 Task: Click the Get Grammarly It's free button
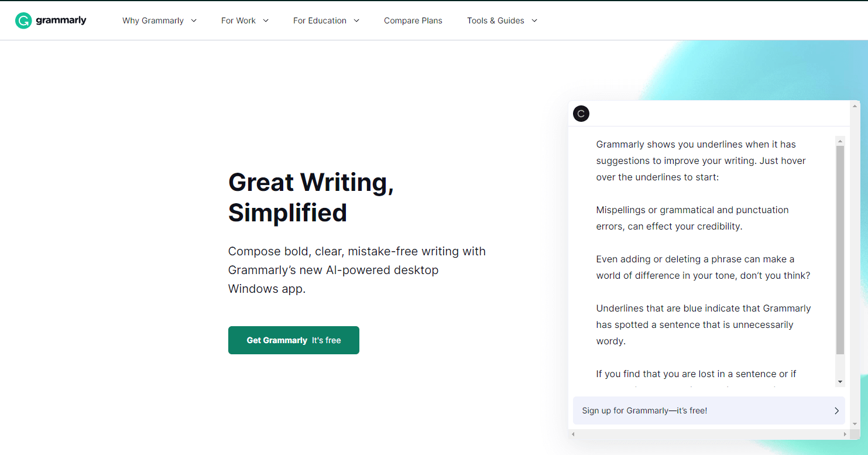294,340
